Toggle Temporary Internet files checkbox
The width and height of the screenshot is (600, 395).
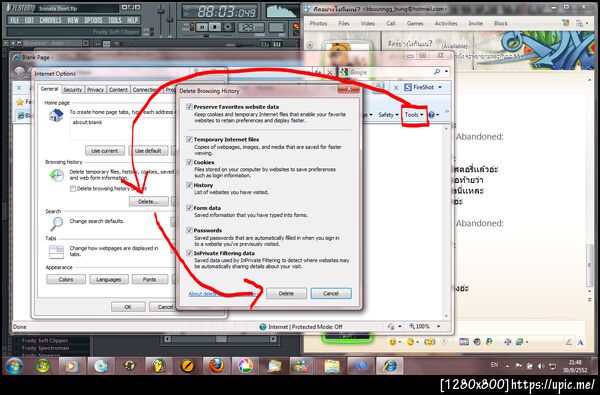coord(189,139)
